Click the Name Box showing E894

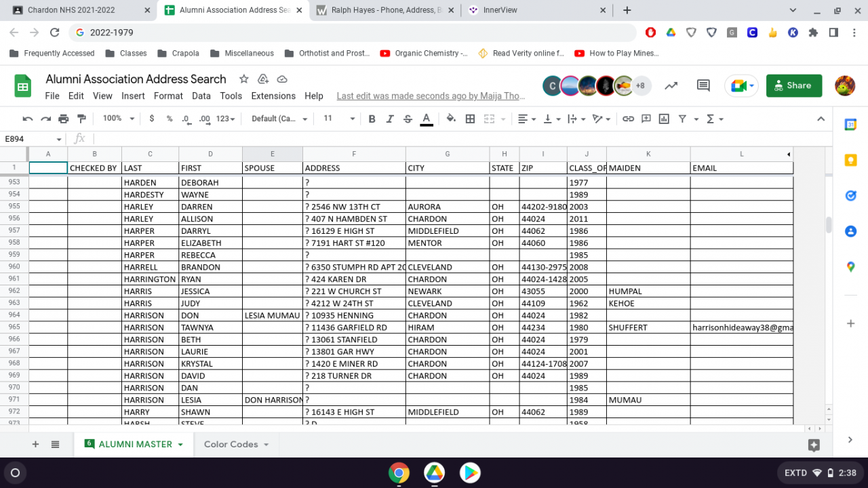(33, 139)
